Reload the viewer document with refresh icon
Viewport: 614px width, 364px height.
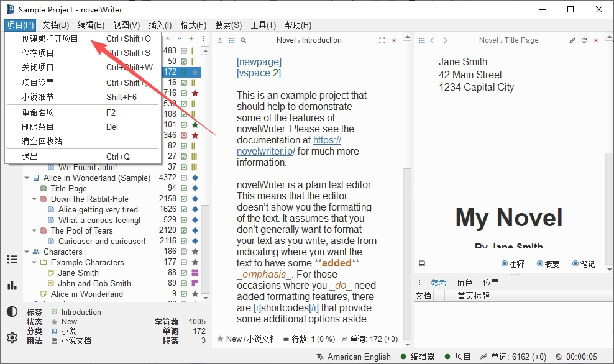pyautogui.click(x=584, y=40)
